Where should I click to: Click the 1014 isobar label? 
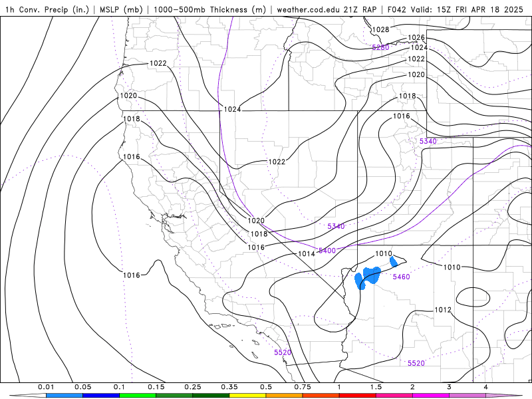point(307,253)
